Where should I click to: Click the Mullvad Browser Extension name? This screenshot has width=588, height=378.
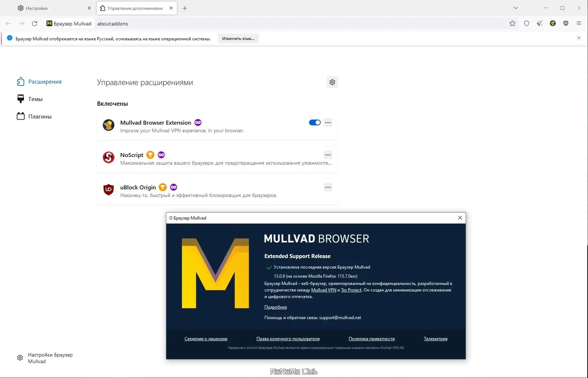tap(155, 123)
